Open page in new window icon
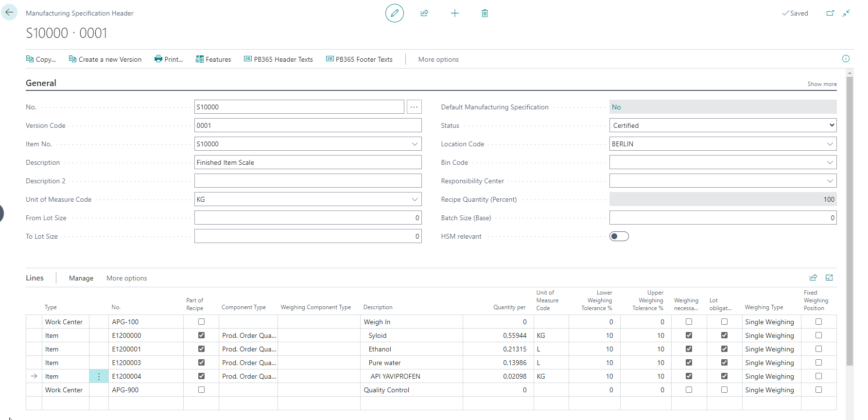Viewport: 868px width, 420px height. (830, 13)
